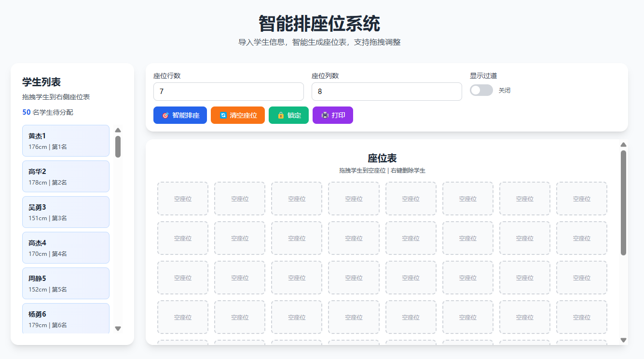This screenshot has height=359, width=644.
Task: Click the 关闭 status label
Action: [505, 91]
